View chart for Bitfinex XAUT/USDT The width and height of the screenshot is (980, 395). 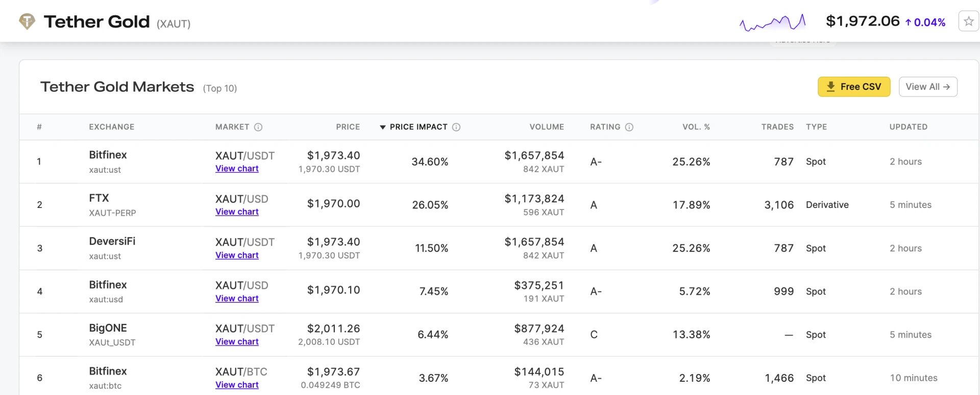237,169
